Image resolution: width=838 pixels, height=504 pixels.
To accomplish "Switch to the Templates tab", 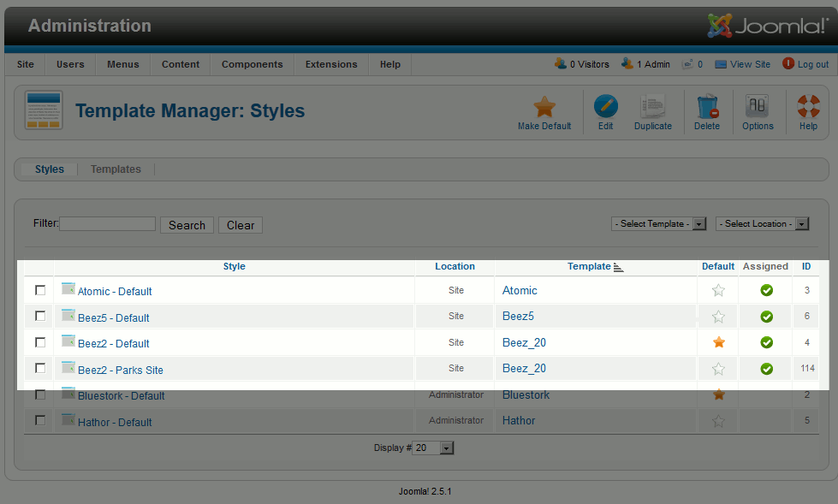I will [116, 169].
